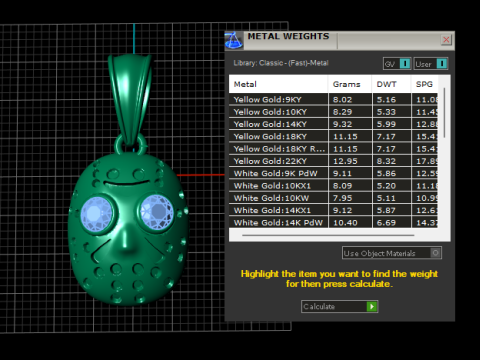Click the SPG column header

tap(424, 84)
